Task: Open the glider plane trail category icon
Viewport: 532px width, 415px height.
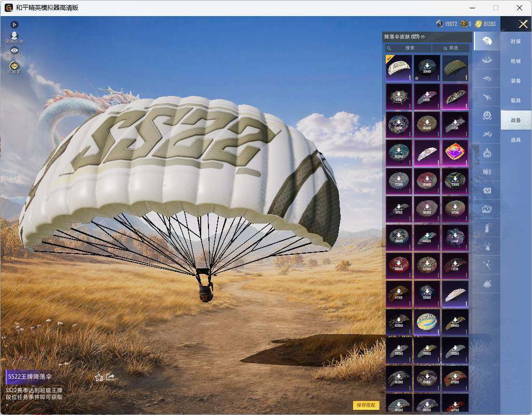Action: (x=487, y=134)
